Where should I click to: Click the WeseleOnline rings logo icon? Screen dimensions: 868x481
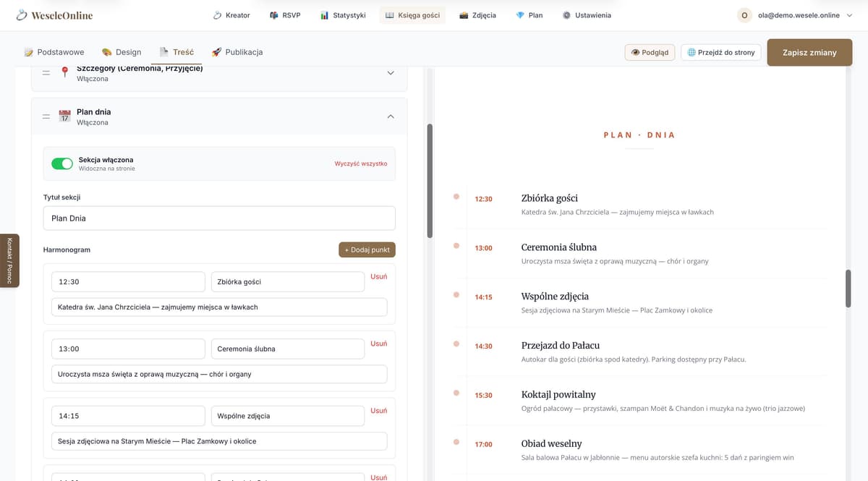point(22,15)
